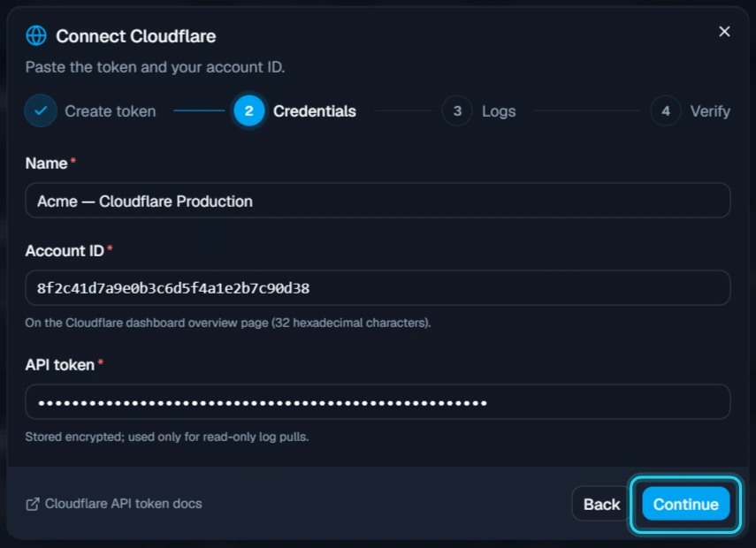
Task: Jump to step 3 circle for Logs
Action: click(x=457, y=110)
